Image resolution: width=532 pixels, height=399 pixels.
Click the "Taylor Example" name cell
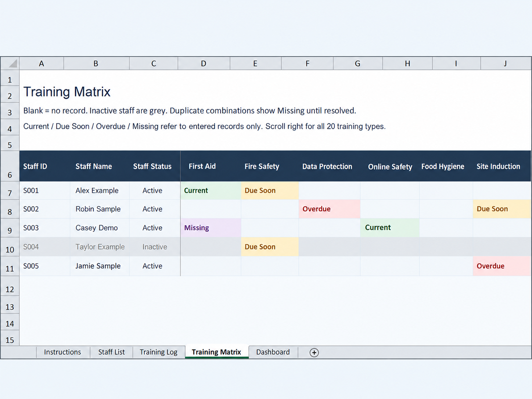(x=100, y=247)
